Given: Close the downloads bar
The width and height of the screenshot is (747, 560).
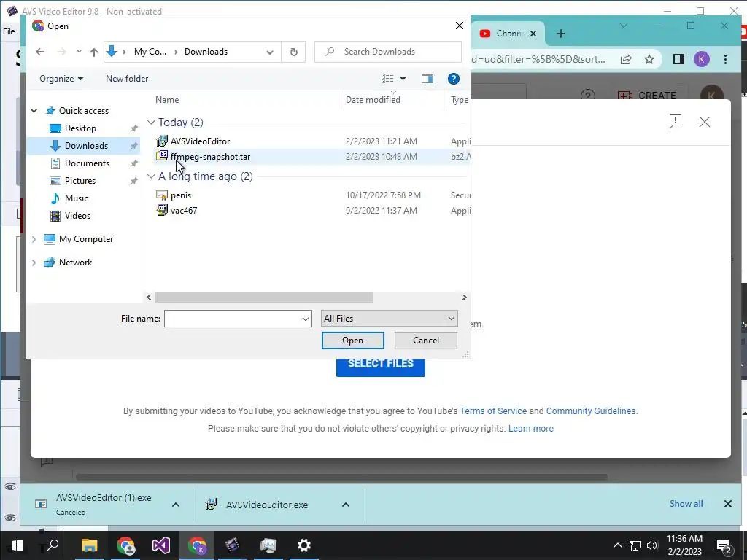Looking at the screenshot, I should click(727, 504).
